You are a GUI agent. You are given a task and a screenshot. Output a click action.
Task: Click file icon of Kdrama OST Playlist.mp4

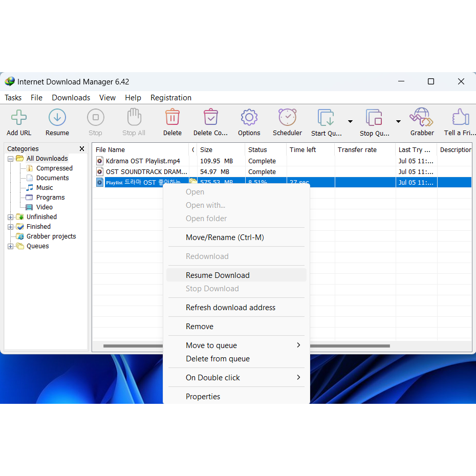pos(100,161)
